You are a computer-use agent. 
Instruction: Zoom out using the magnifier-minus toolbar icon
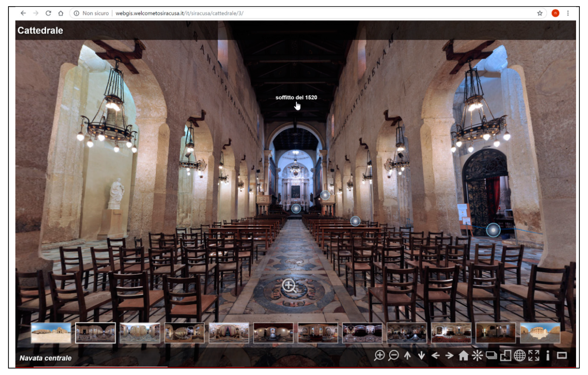tap(393, 356)
